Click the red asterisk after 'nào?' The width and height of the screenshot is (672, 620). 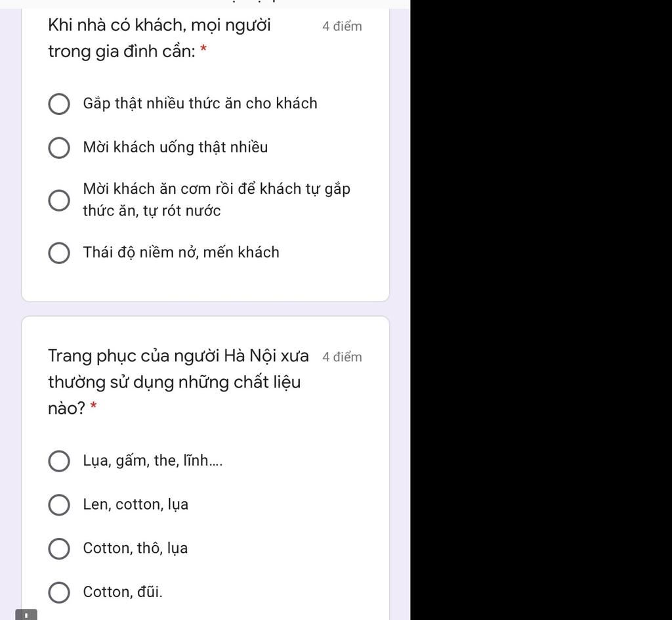(x=93, y=405)
